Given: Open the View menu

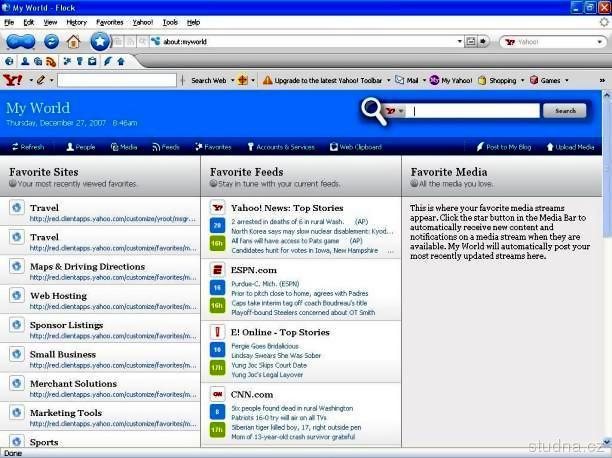Looking at the screenshot, I should (50, 22).
